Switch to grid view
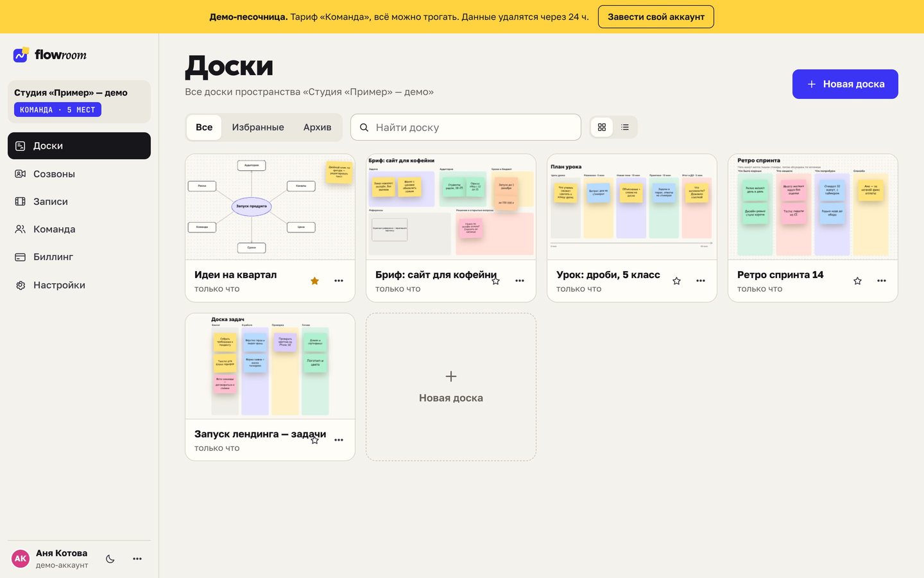This screenshot has height=578, width=924. pyautogui.click(x=602, y=127)
